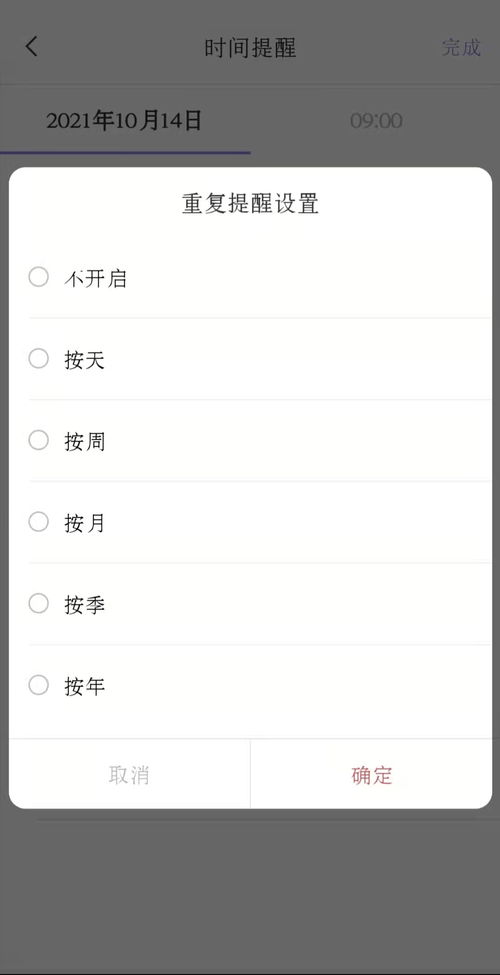Select the 按周 radio button
This screenshot has height=975, width=500.
pyautogui.click(x=39, y=440)
